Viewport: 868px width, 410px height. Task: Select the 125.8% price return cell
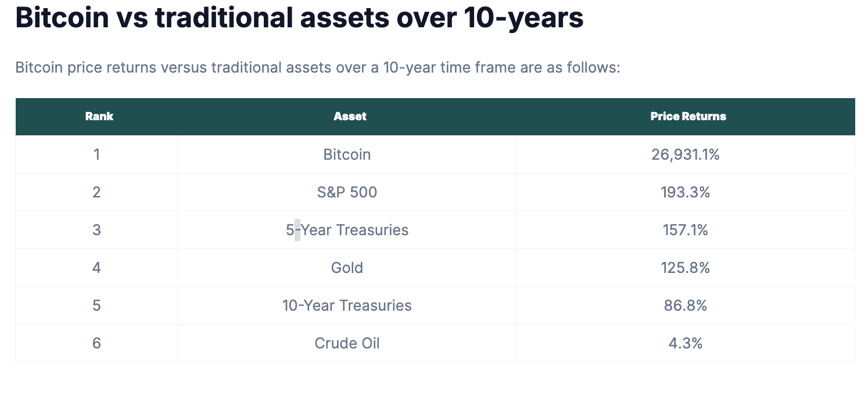point(686,268)
